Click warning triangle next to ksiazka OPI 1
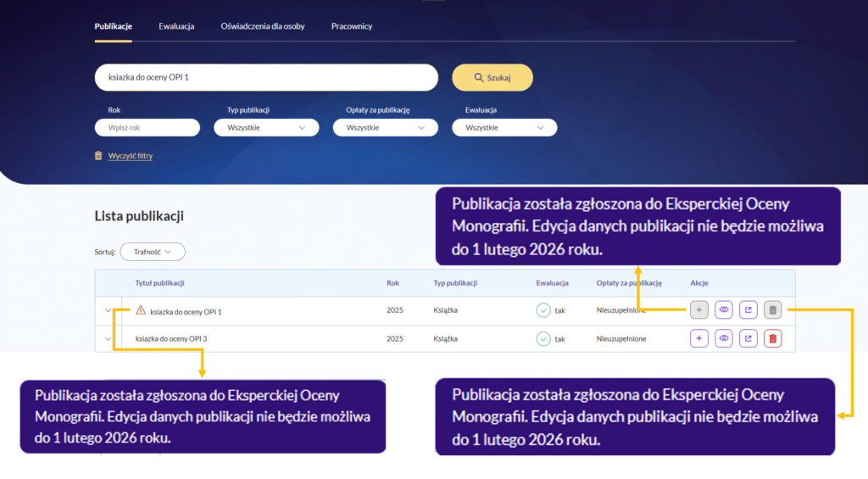Viewport: 868px width, 479px height. (141, 311)
